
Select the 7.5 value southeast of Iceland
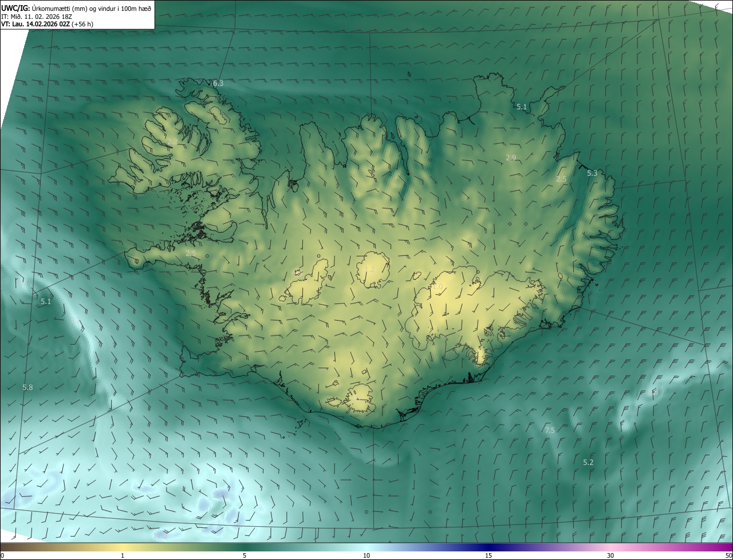coord(550,430)
